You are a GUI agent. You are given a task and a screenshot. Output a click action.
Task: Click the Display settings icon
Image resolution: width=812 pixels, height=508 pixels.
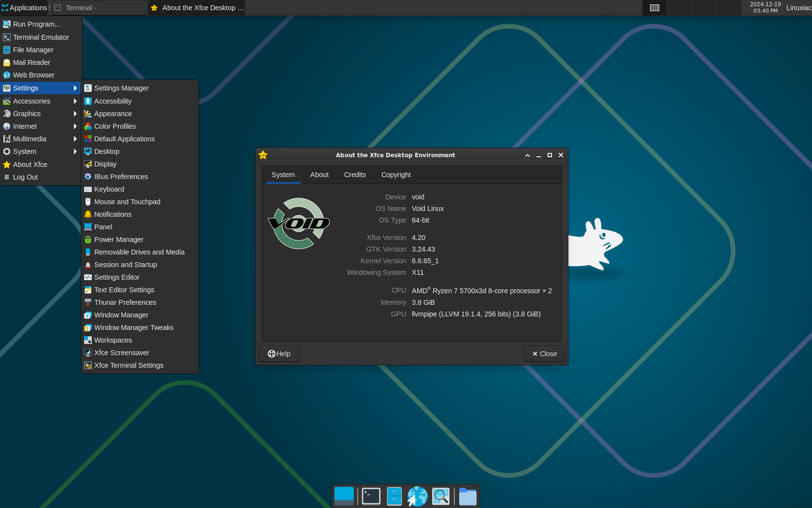point(88,164)
